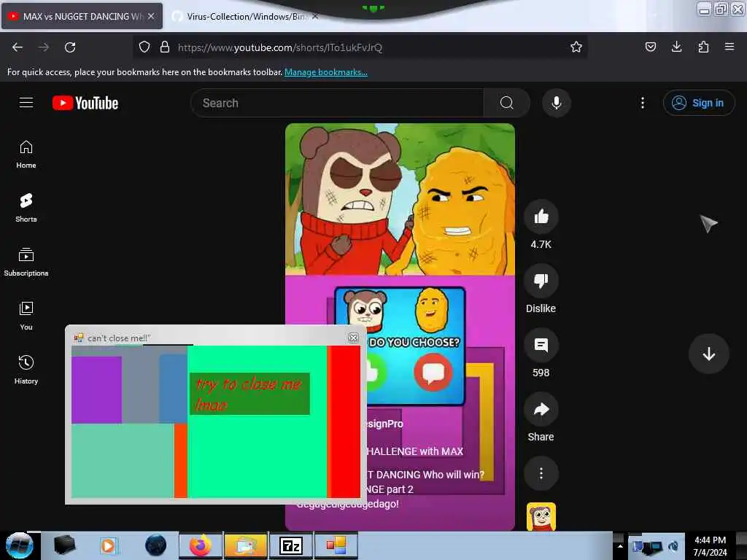Sign in to YouTube

(698, 103)
